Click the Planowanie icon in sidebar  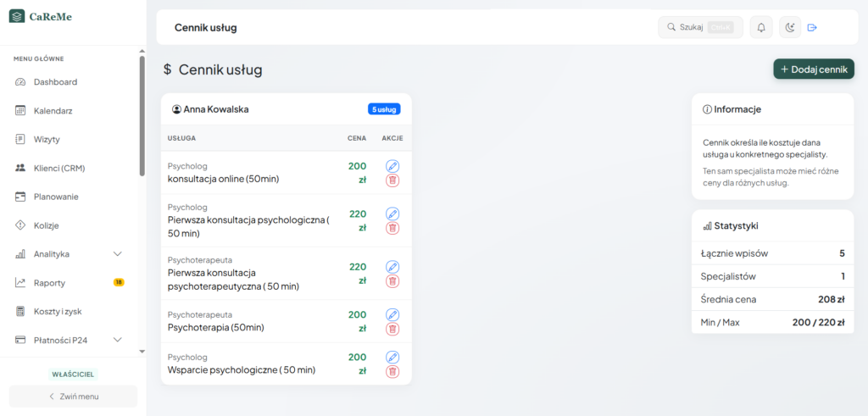point(20,197)
